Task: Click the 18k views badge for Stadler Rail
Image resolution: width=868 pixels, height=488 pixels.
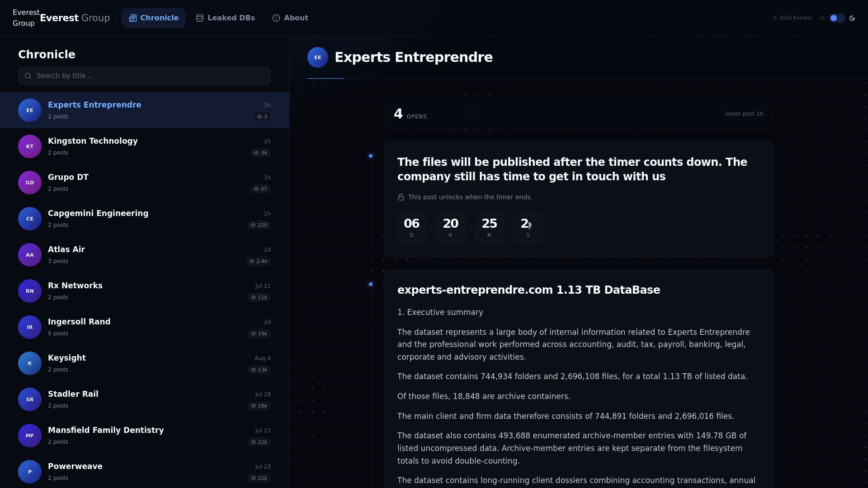Action: tap(259, 406)
